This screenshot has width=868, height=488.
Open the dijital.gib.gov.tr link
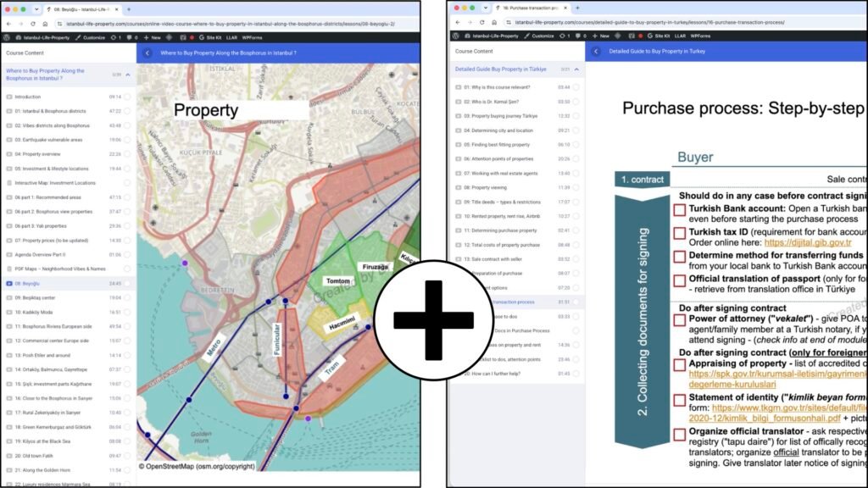coord(808,242)
